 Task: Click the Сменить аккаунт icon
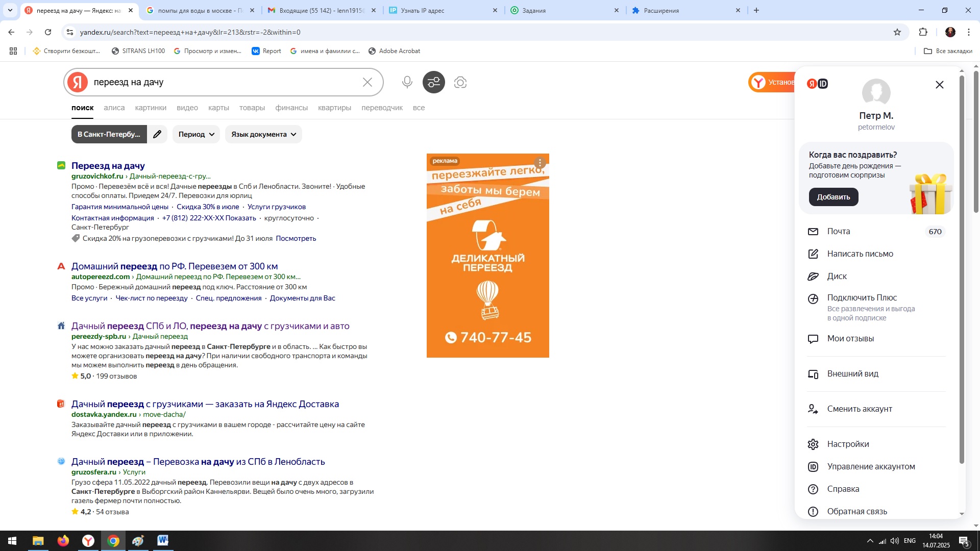[x=813, y=409]
